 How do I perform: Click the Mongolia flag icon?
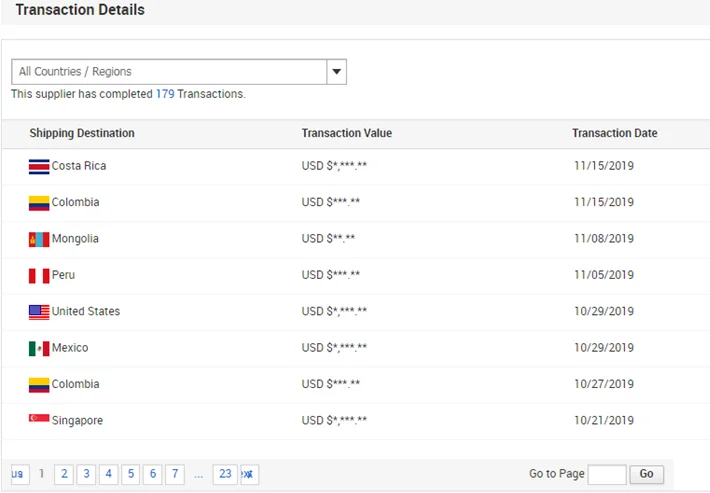pos(39,239)
